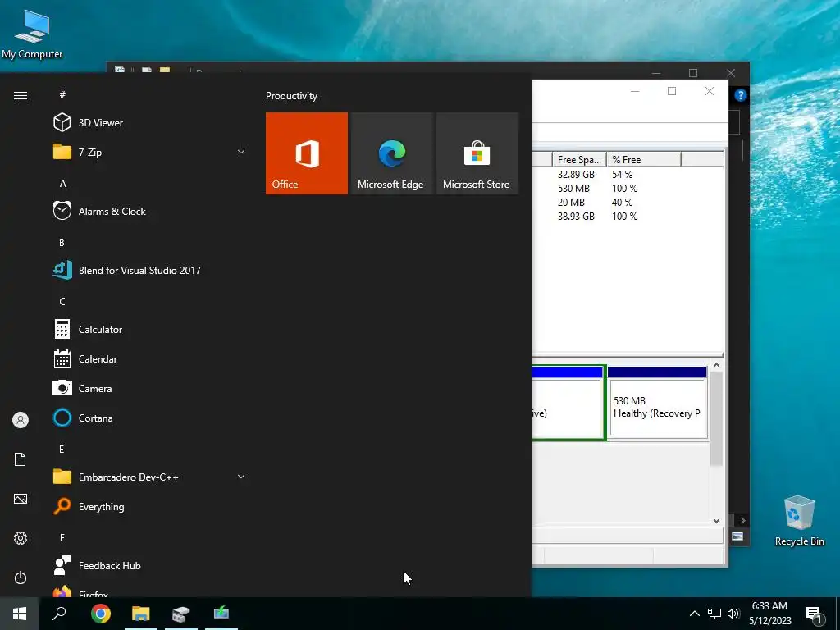Click the disk view scroll-up arrow
840x630 pixels.
pos(716,365)
